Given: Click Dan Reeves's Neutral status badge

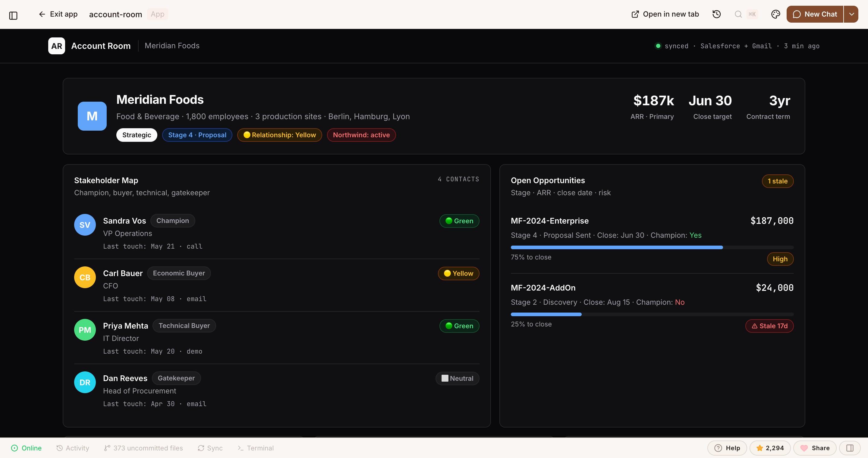Looking at the screenshot, I should tap(457, 378).
